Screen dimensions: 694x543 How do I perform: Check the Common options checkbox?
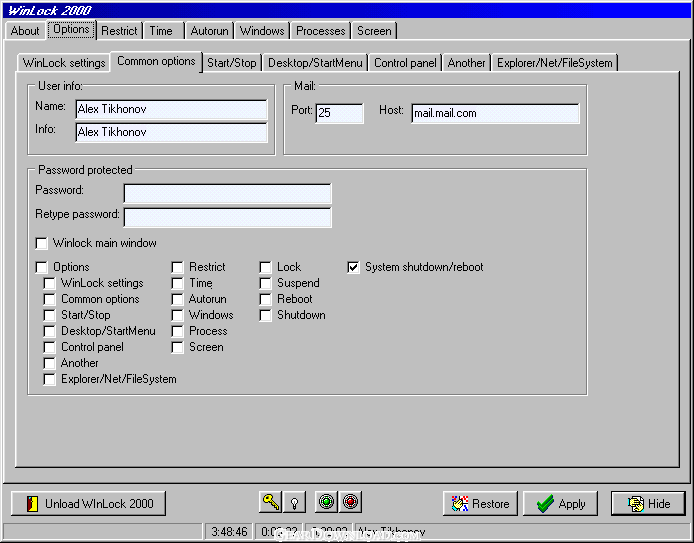[x=50, y=299]
